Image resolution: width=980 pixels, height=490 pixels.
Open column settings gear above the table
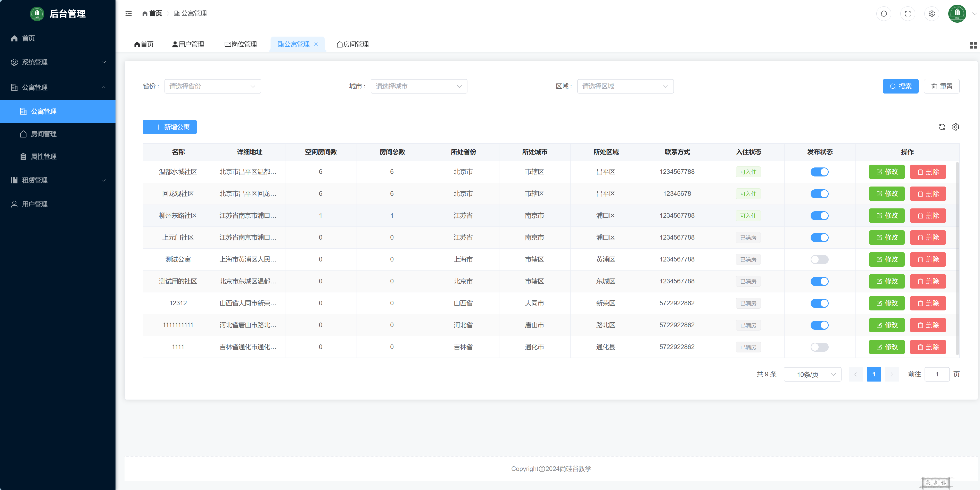point(956,127)
